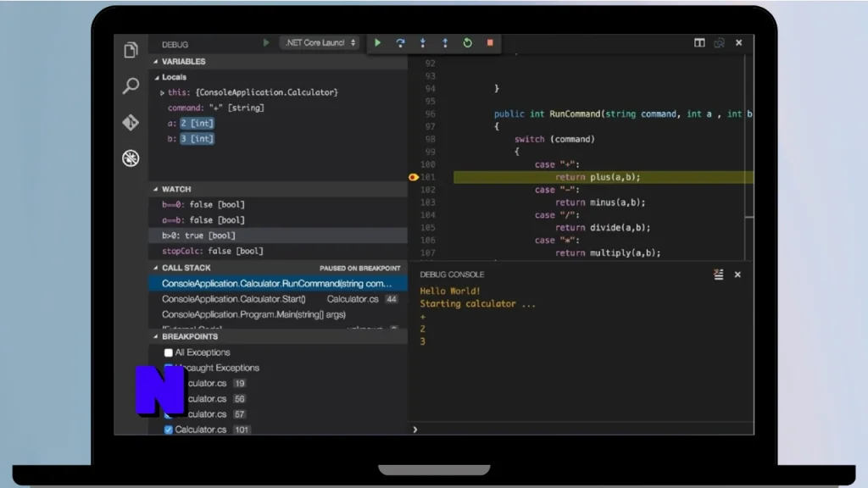This screenshot has height=488, width=868.
Task: Click the 'switch (command)' code line
Action: tap(554, 140)
